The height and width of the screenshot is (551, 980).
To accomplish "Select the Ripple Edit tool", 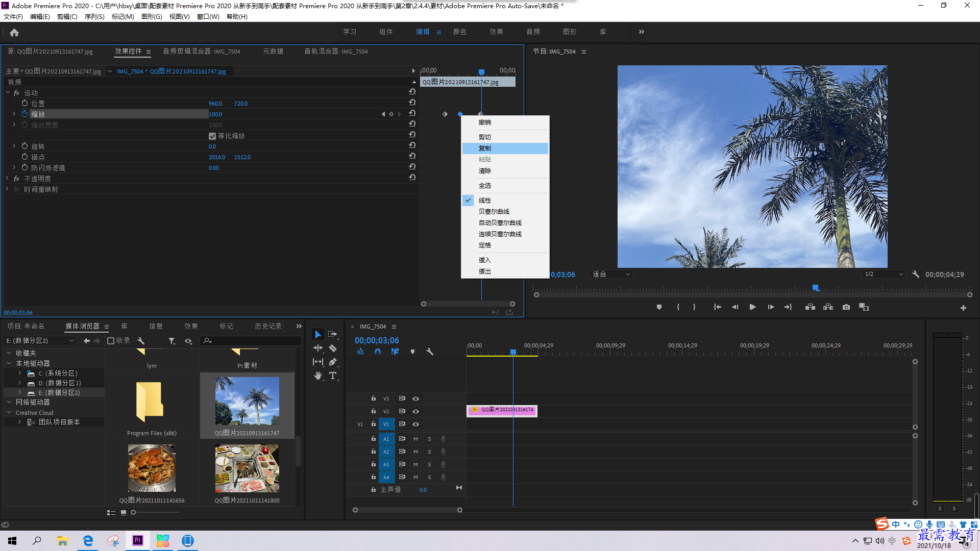I will point(318,348).
